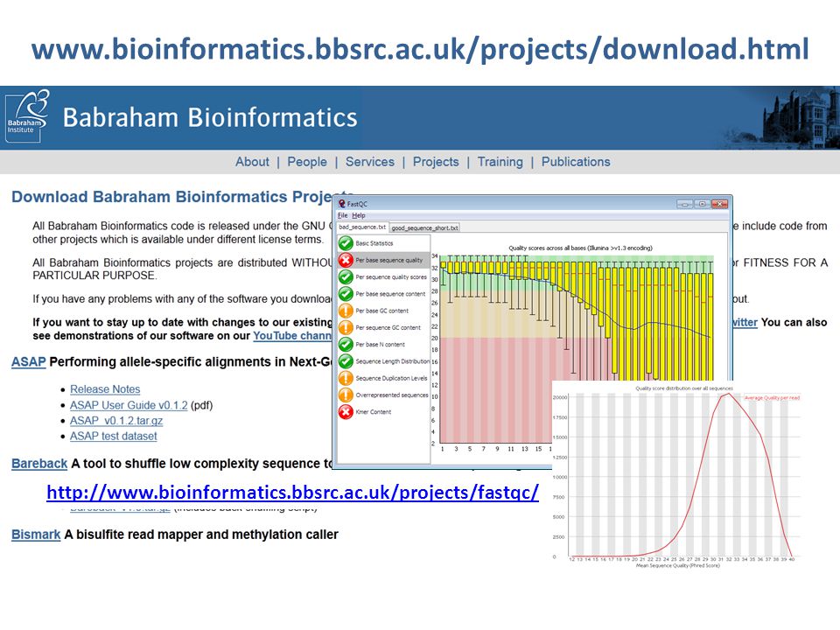Click the Babraham Institute logo
The width and height of the screenshot is (840, 630).
pyautogui.click(x=27, y=115)
